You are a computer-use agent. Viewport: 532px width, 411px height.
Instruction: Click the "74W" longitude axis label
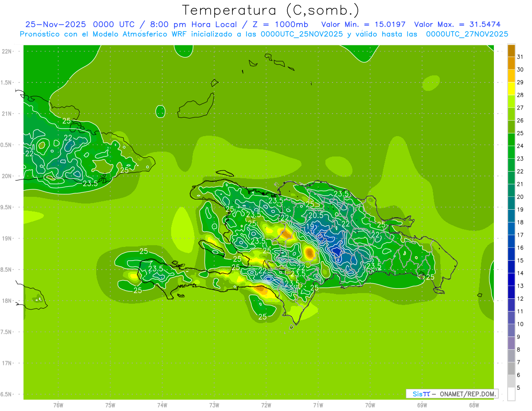point(162,405)
